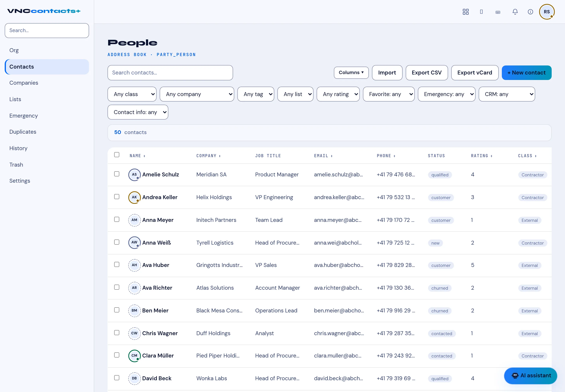Sort by the RATING column header

pyautogui.click(x=482, y=156)
